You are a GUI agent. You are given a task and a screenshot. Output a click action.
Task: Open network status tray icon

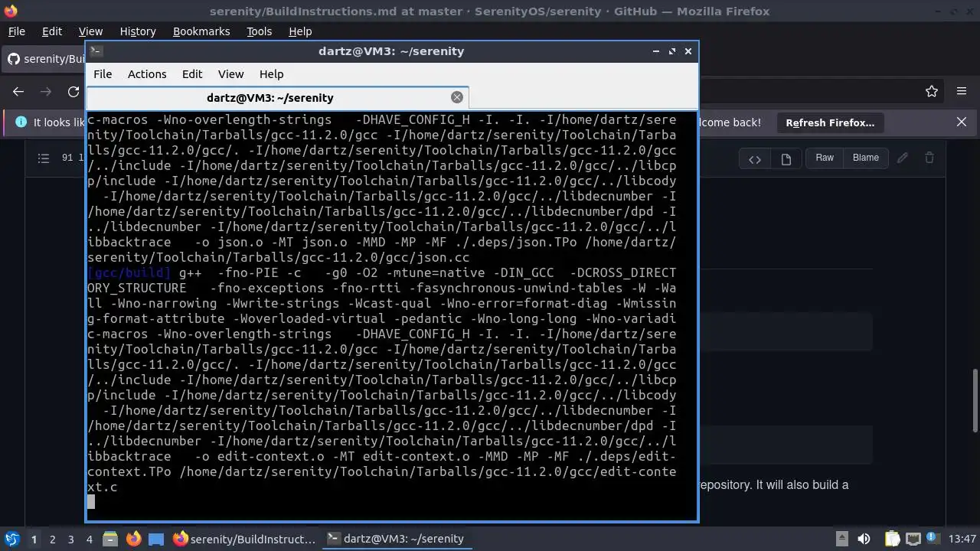click(x=913, y=539)
